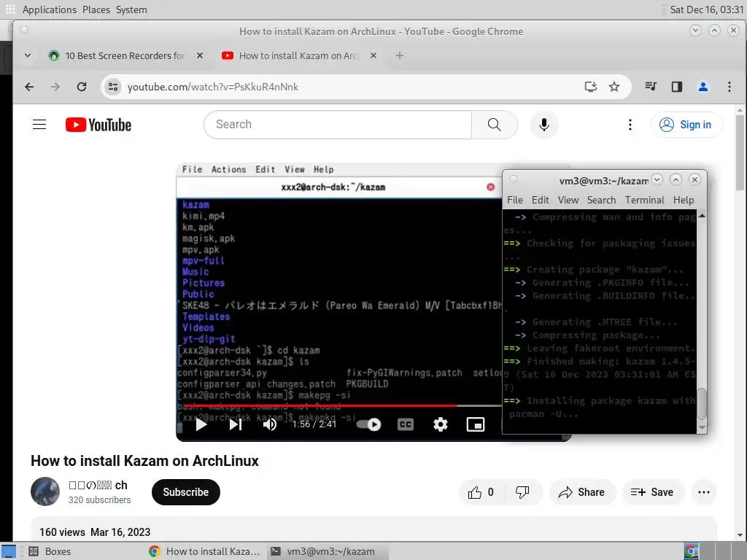Image resolution: width=747 pixels, height=560 pixels.
Task: Open the YouTube hamburger guide menu
Action: click(x=39, y=125)
